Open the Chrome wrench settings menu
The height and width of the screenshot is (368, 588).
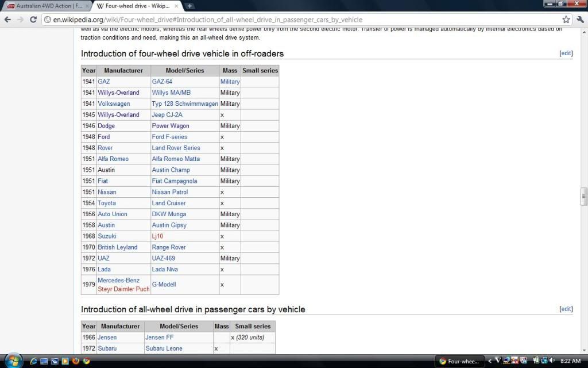point(580,20)
